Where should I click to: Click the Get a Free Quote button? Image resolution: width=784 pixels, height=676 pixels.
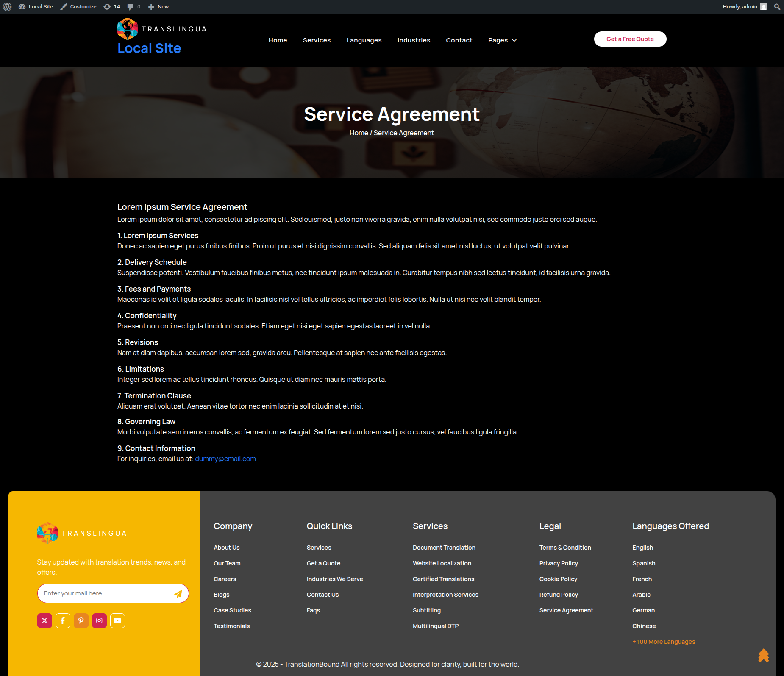tap(630, 39)
